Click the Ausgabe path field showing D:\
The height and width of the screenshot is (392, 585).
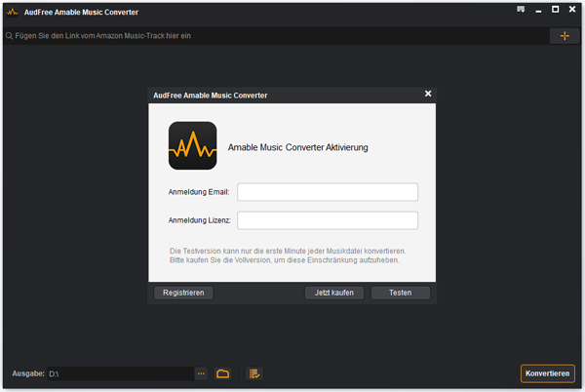121,373
